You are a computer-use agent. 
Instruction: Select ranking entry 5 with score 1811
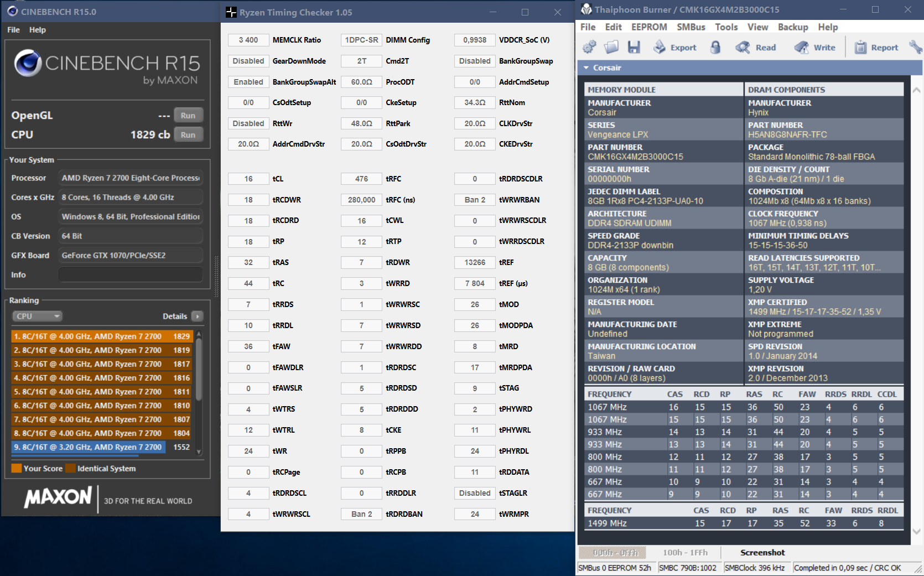click(102, 392)
